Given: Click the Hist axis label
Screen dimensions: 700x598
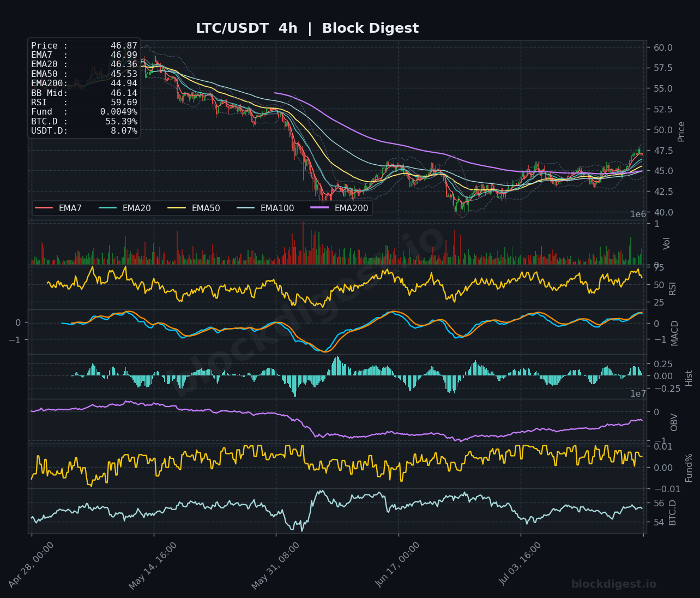Looking at the screenshot, I should point(689,378).
